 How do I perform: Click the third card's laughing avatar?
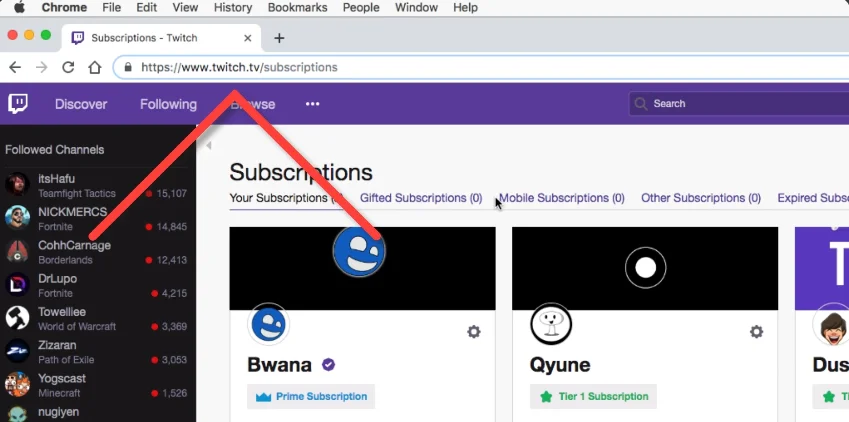point(832,326)
